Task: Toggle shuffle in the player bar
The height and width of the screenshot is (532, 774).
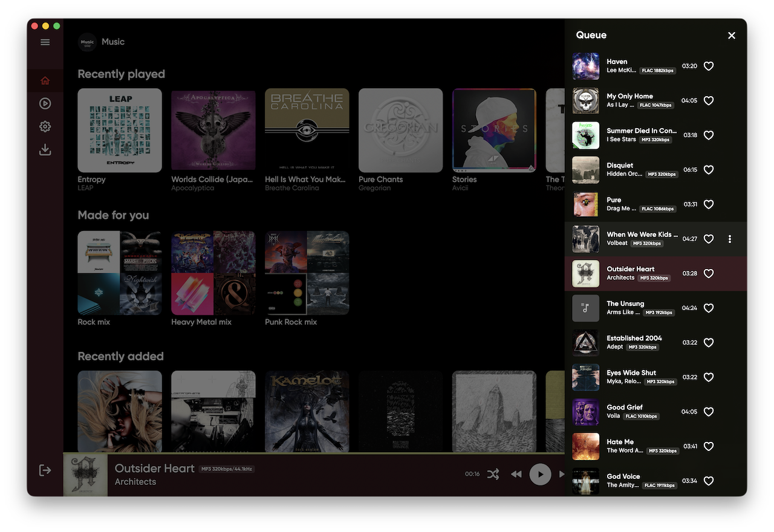Action: 493,475
